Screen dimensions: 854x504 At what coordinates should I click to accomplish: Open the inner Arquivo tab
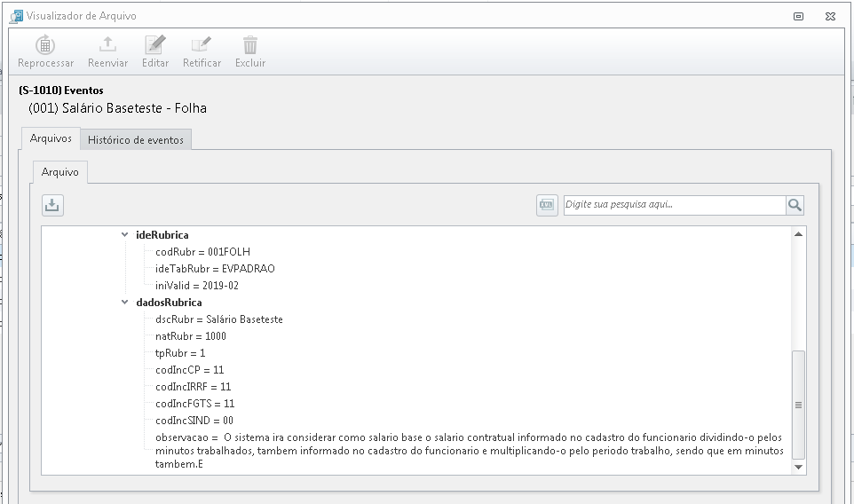(59, 172)
